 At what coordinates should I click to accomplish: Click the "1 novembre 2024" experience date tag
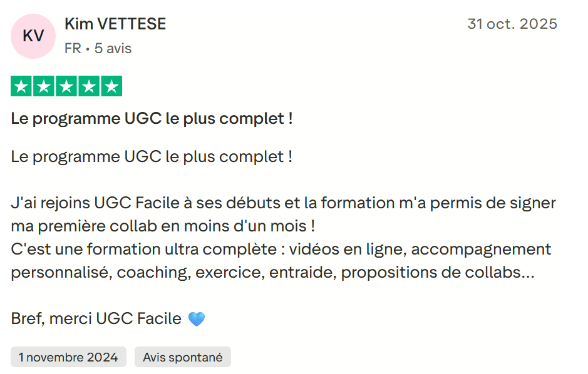coord(68,357)
